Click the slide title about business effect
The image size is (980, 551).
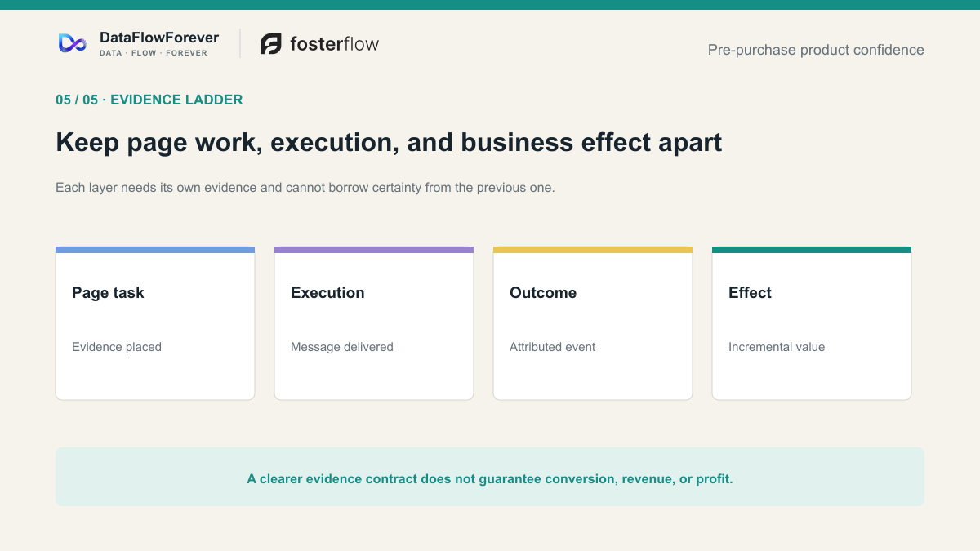click(389, 142)
